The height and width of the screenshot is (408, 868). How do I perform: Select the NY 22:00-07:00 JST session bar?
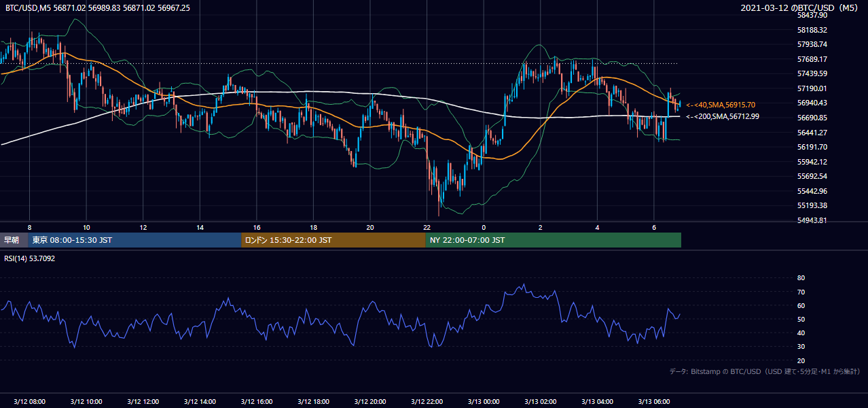(x=554, y=240)
